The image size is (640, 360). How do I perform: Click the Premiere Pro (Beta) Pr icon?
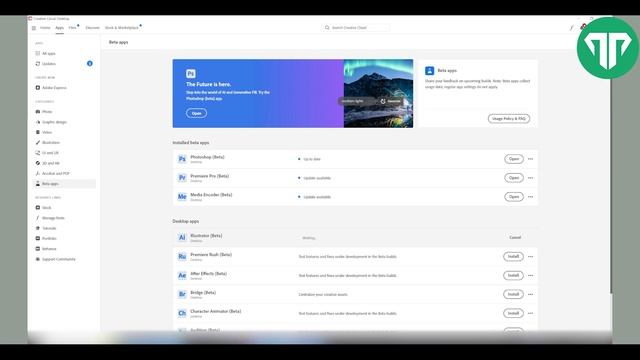182,178
